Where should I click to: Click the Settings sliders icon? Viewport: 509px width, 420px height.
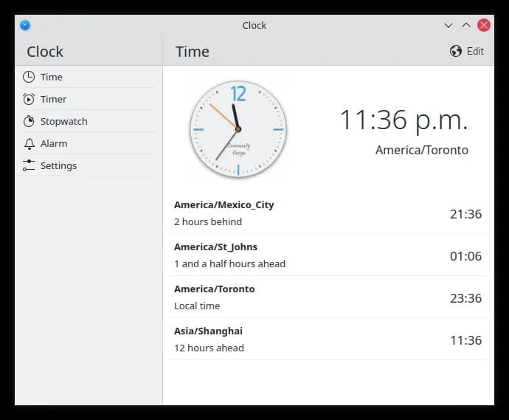pyautogui.click(x=29, y=165)
